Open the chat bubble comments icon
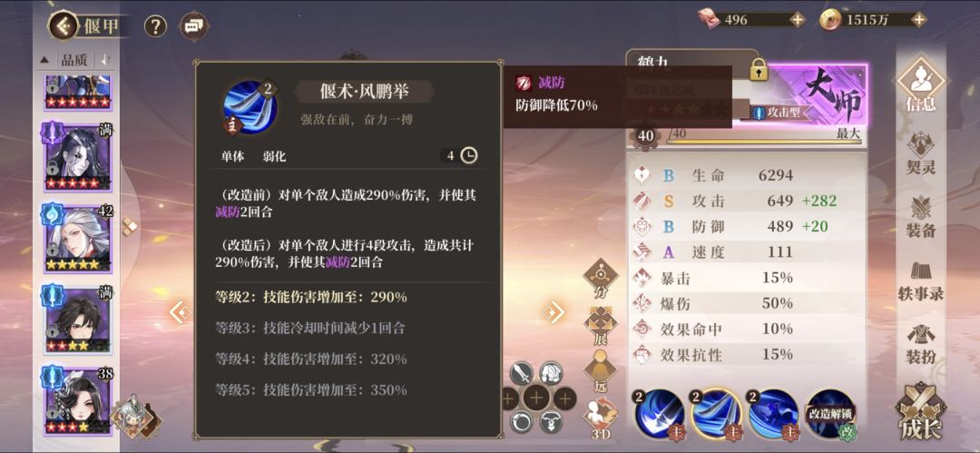980x453 pixels. click(x=194, y=26)
